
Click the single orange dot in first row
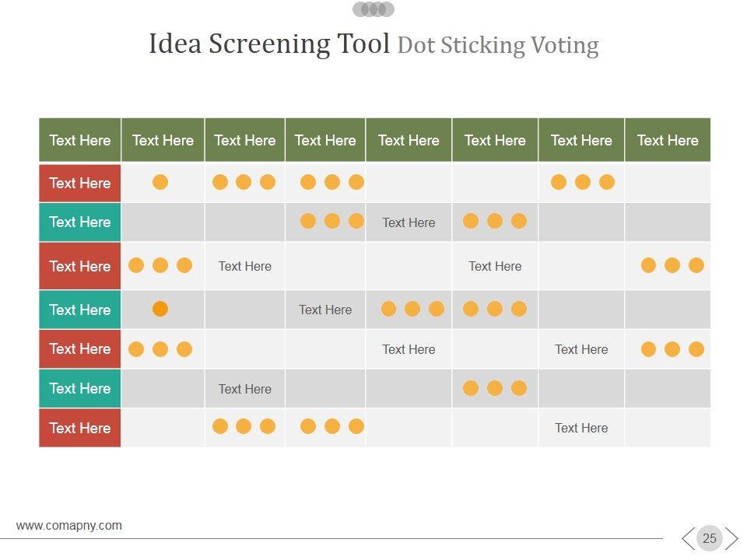tap(160, 182)
